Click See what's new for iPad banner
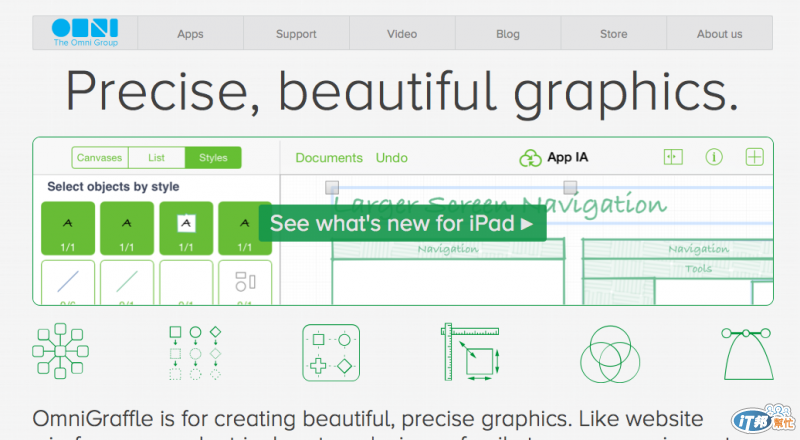 click(x=403, y=223)
